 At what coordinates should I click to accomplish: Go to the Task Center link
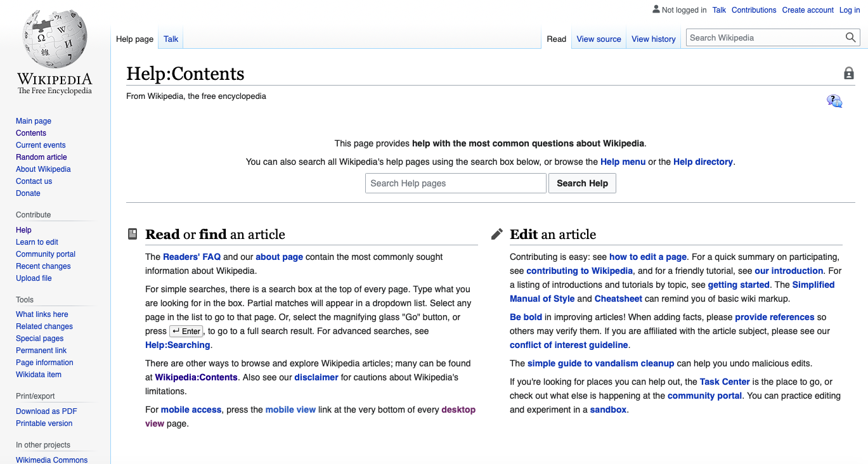725,382
